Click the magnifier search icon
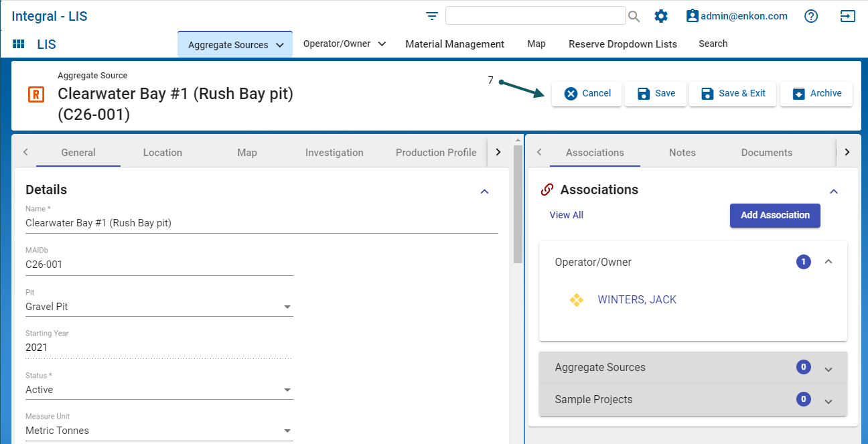The width and height of the screenshot is (868, 444). point(634,17)
